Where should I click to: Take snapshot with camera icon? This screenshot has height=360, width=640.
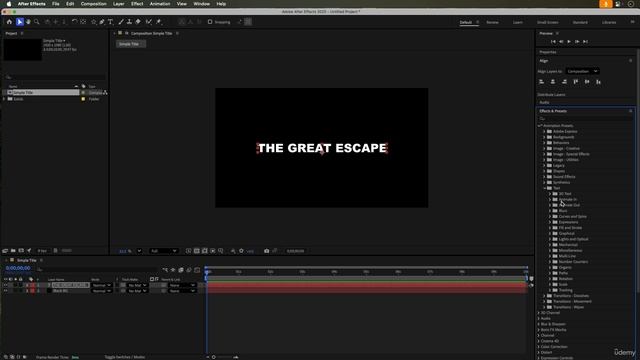tap(267, 251)
